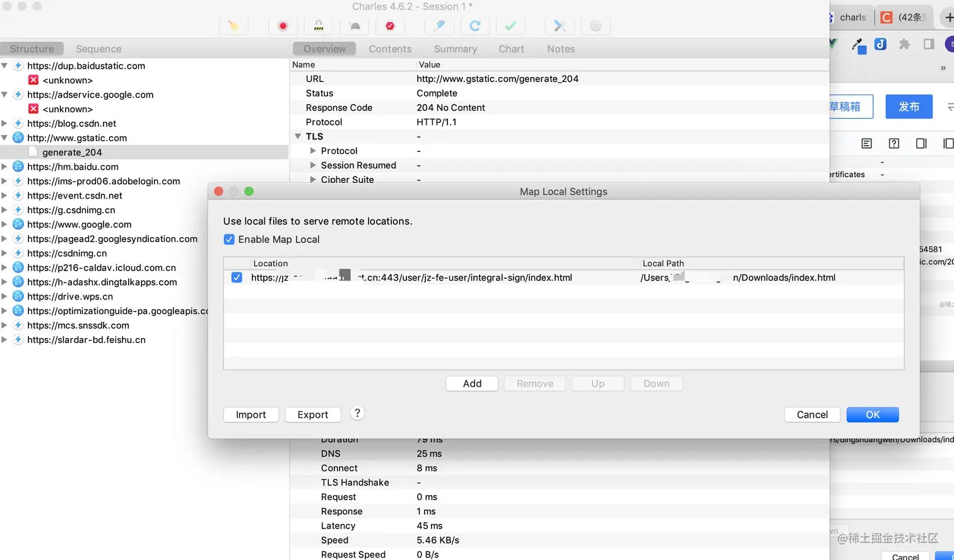The image size is (954, 560).
Task: Click the CSDN favicon on the browser tab
Action: (886, 18)
